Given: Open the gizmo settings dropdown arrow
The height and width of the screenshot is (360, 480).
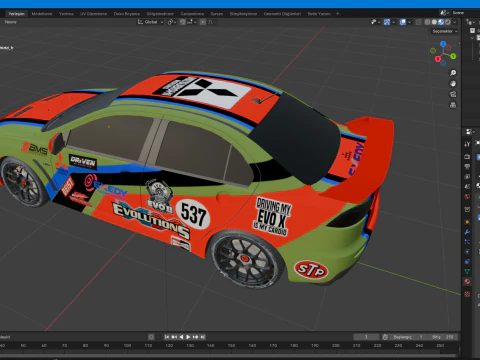Looking at the screenshot, I should pos(394,22).
